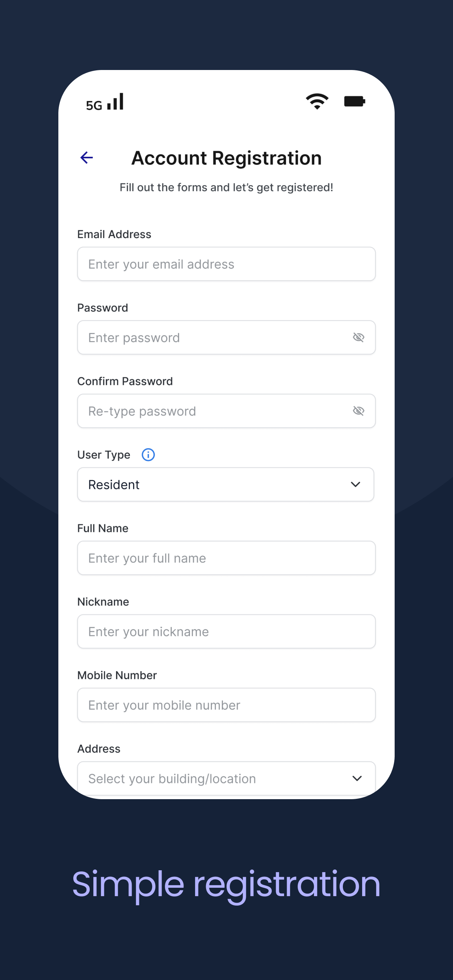
Task: Select the Enter password field
Action: pos(226,338)
